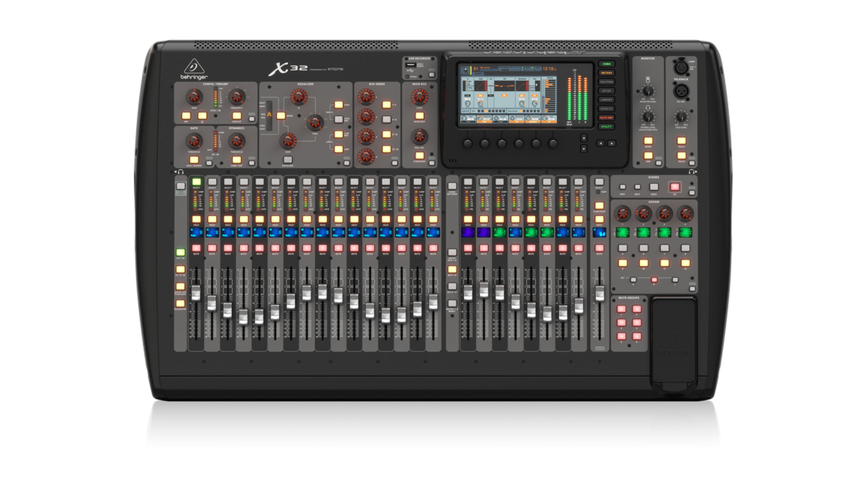
Task: Click the down arrow navigation button
Action: tap(584, 148)
